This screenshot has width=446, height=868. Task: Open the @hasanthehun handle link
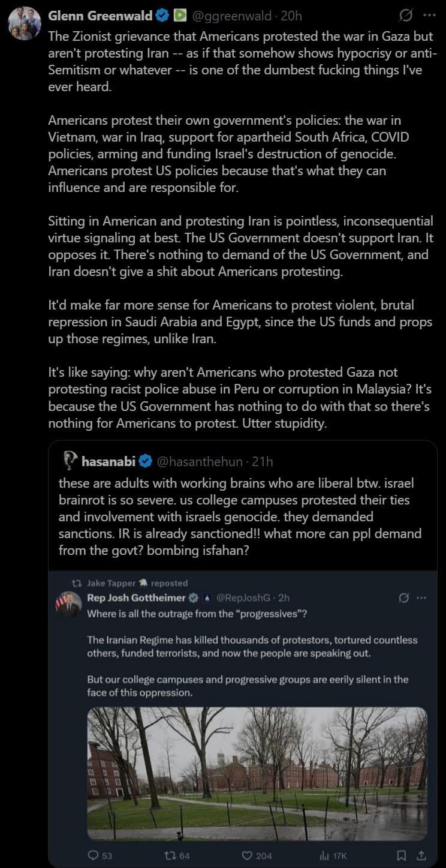coord(200,461)
